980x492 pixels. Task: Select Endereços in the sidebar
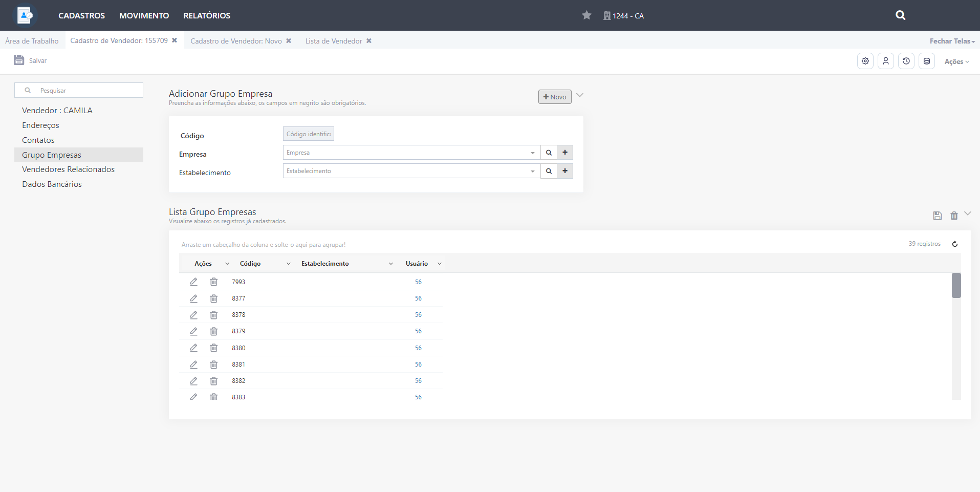(x=40, y=125)
